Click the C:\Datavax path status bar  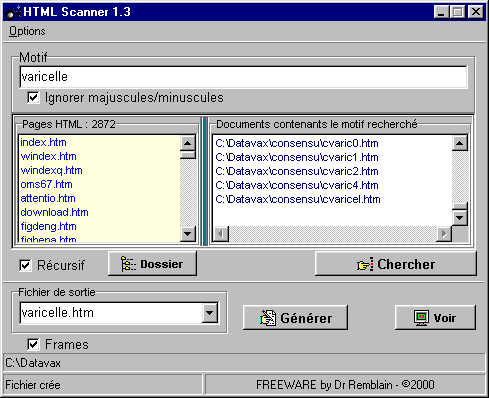click(x=244, y=363)
